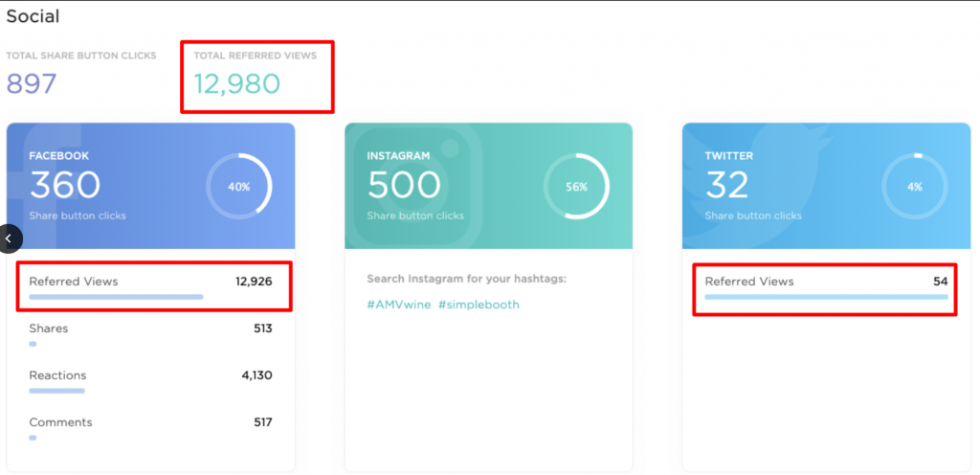Click the Facebook 'Reactions' label
Viewport: 980px width, 475px height.
(x=58, y=375)
